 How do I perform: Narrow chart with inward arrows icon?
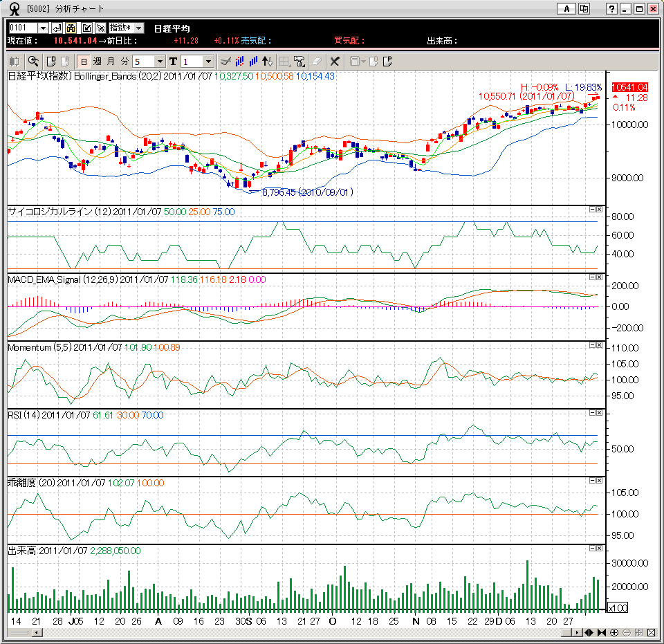tap(601, 632)
